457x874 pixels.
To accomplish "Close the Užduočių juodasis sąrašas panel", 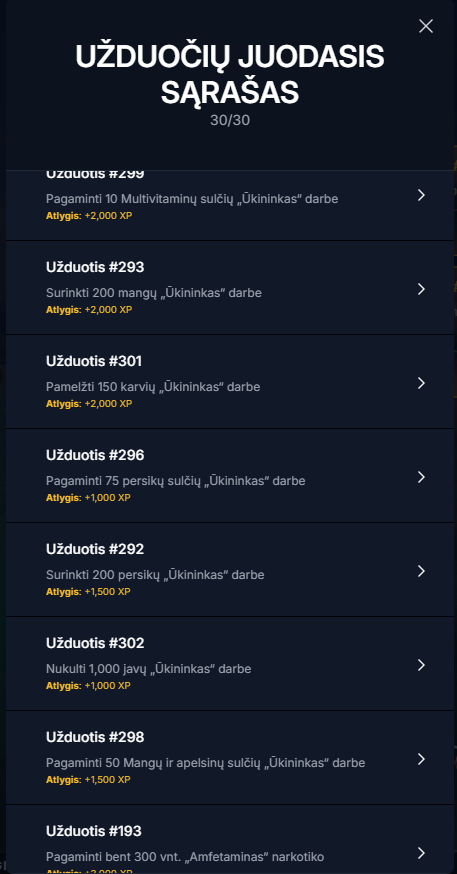I will point(426,26).
